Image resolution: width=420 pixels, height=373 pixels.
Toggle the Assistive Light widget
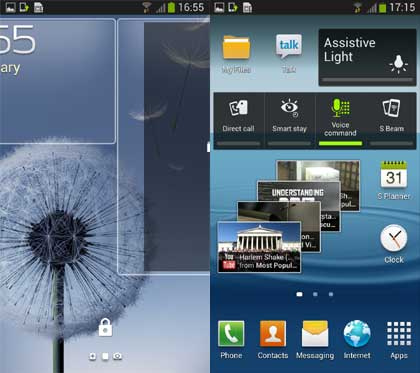click(367, 57)
